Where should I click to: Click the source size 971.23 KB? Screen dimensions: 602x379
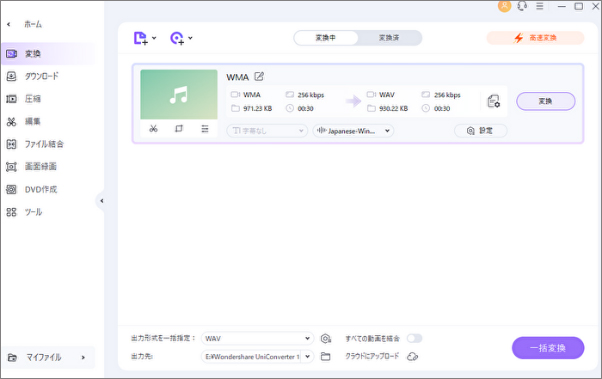(x=257, y=109)
